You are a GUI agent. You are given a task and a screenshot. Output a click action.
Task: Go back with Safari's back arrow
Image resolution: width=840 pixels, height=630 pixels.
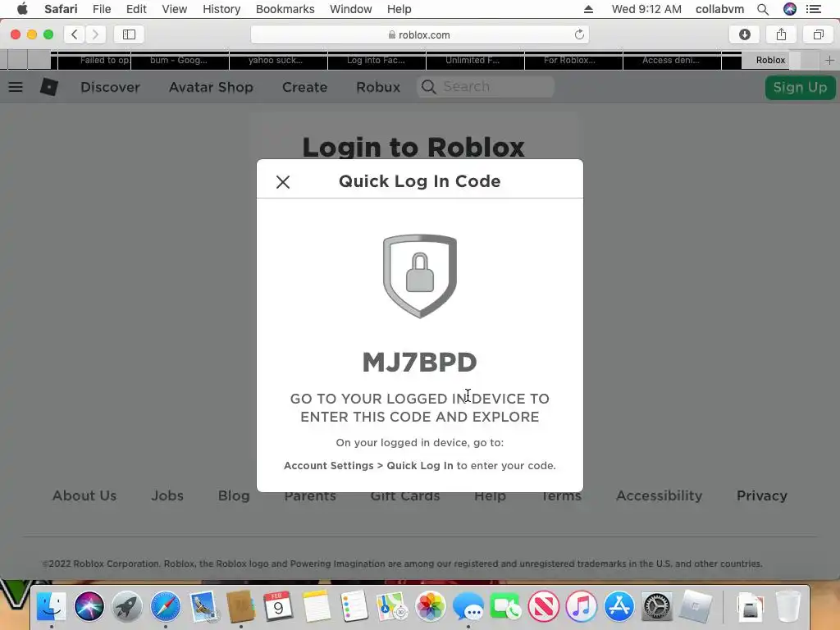click(x=75, y=34)
